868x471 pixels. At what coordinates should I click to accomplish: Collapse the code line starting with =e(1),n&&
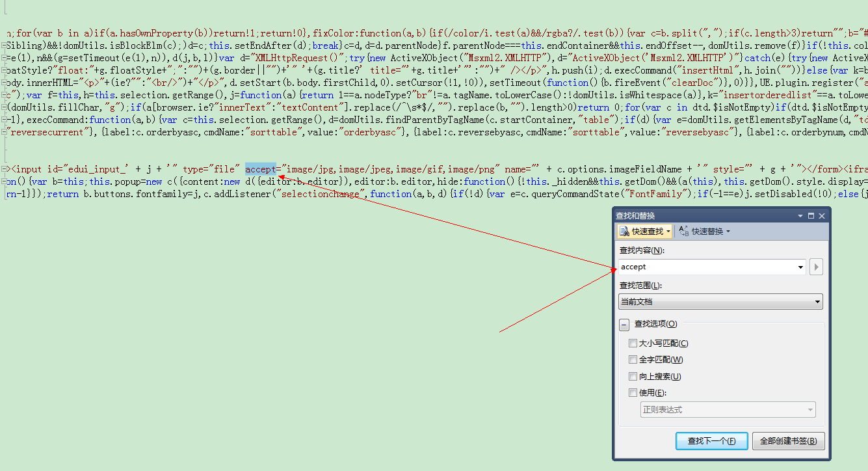(x=4, y=58)
